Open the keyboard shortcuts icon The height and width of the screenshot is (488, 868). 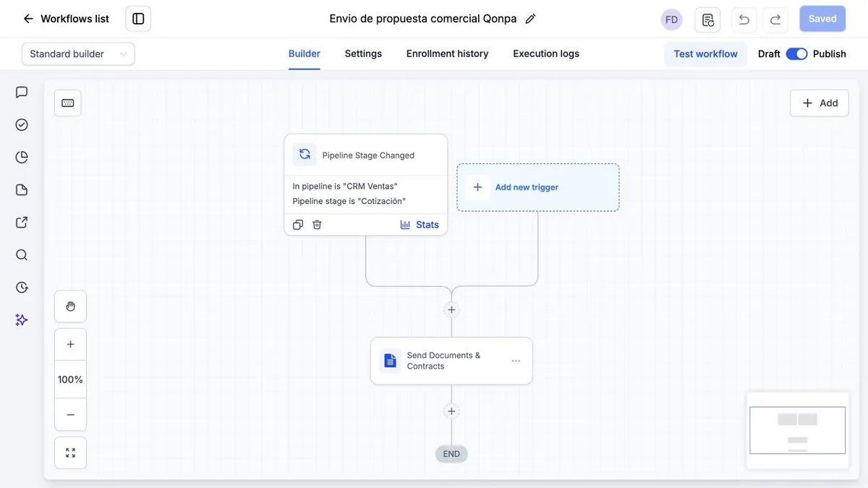68,103
